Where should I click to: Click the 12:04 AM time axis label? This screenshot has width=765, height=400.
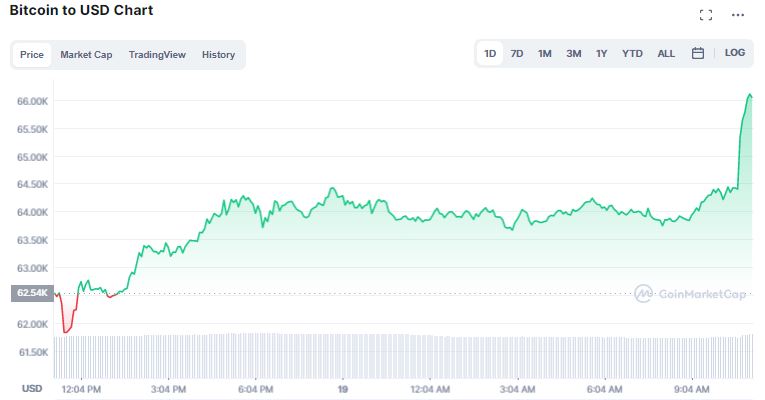(430, 389)
